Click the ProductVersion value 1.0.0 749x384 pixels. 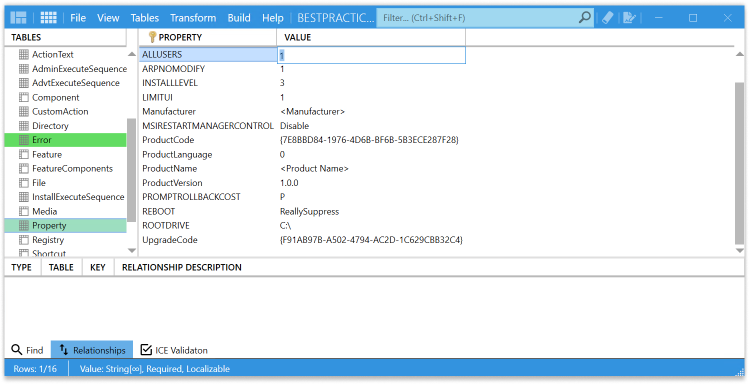[289, 183]
